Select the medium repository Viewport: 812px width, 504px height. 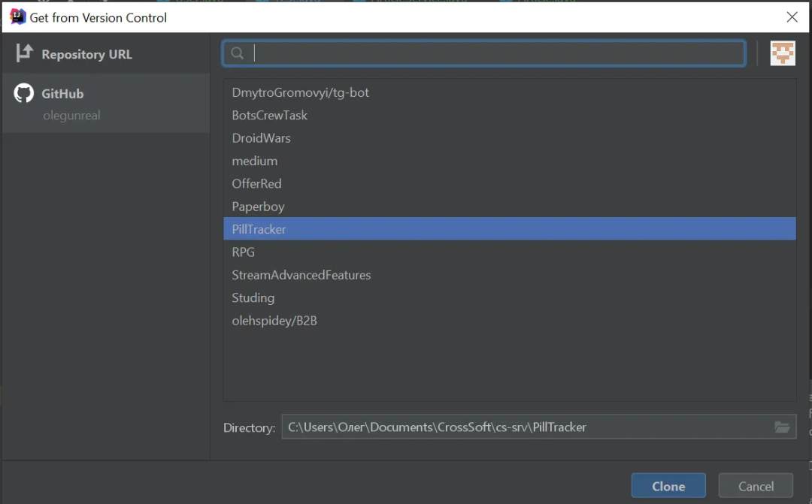510,161
